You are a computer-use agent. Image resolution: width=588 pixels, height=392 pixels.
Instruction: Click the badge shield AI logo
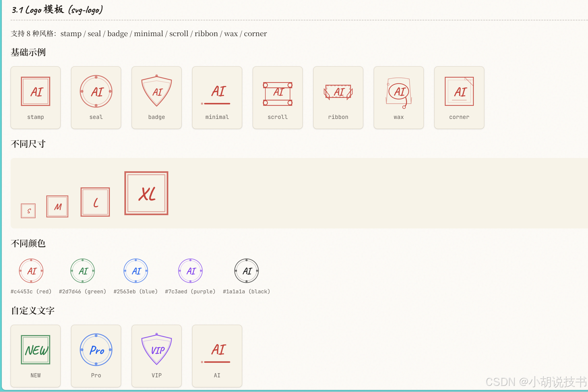[157, 91]
